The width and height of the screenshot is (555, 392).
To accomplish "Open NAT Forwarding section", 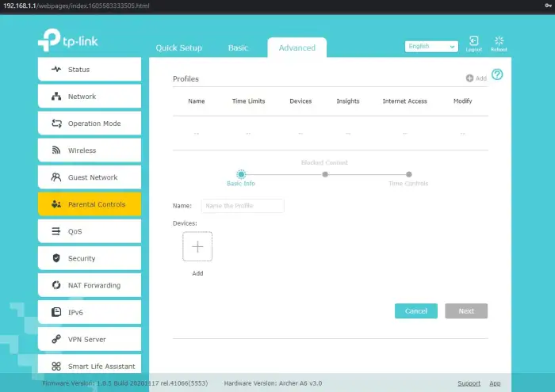I will point(89,285).
